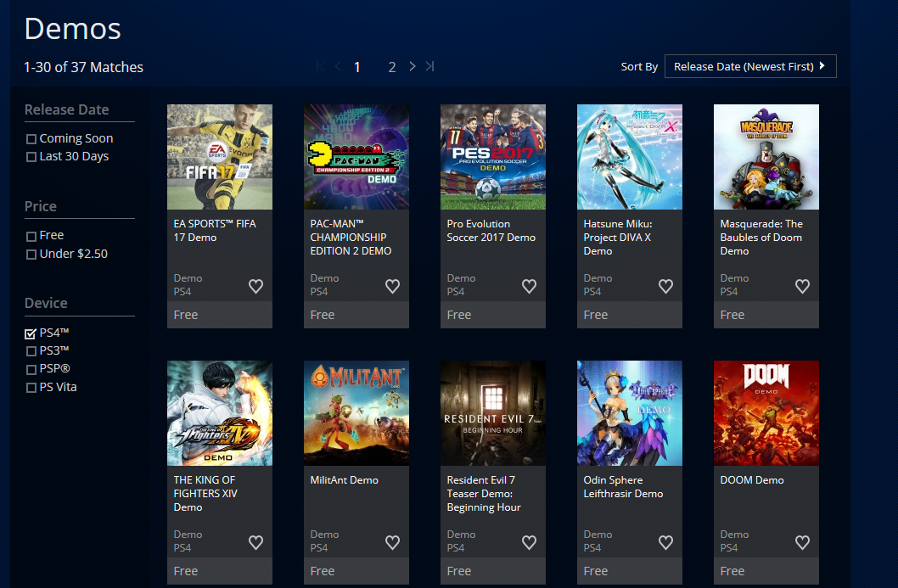
Task: Click the heart icon for Pro Evolution Soccer 2017
Action: pos(529,287)
